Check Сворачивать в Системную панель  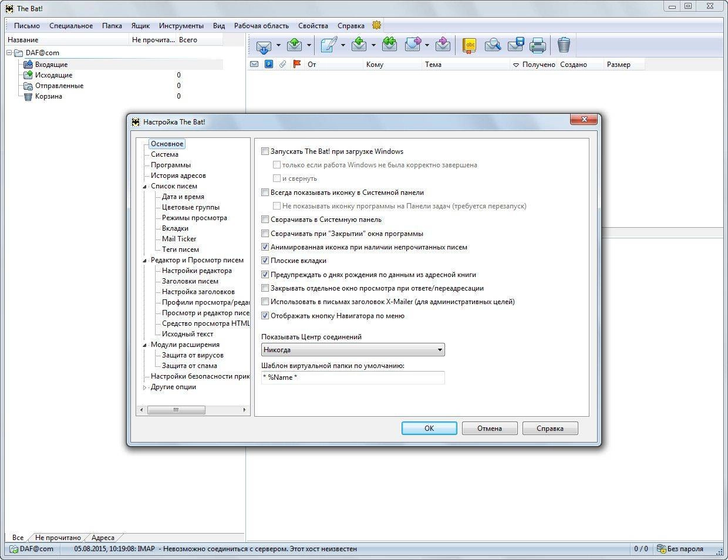click(x=265, y=220)
